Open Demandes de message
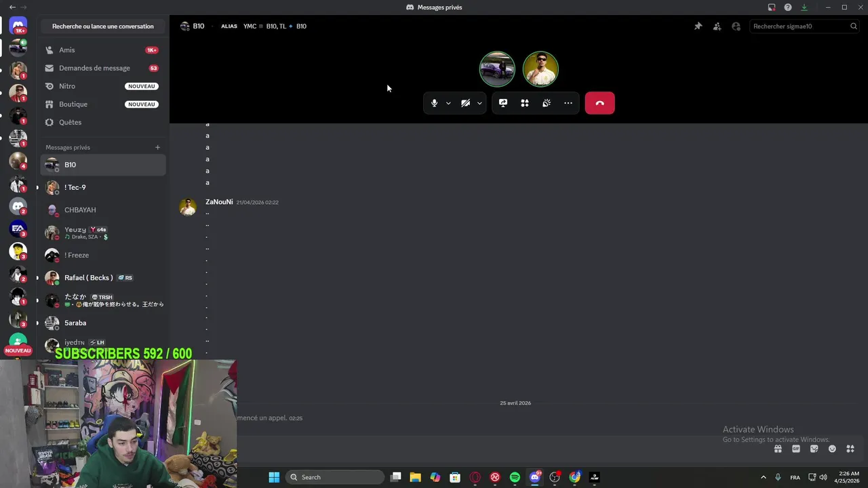Viewport: 868px width, 488px height. (103, 68)
